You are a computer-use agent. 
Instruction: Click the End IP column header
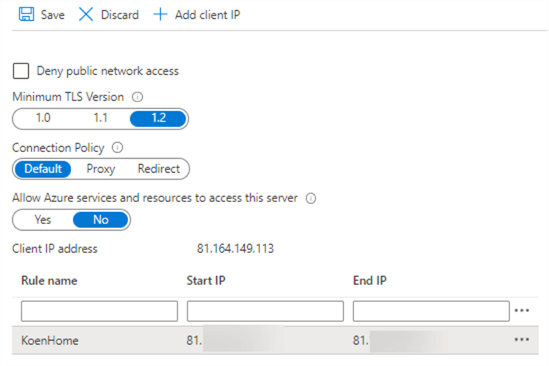[x=370, y=281]
